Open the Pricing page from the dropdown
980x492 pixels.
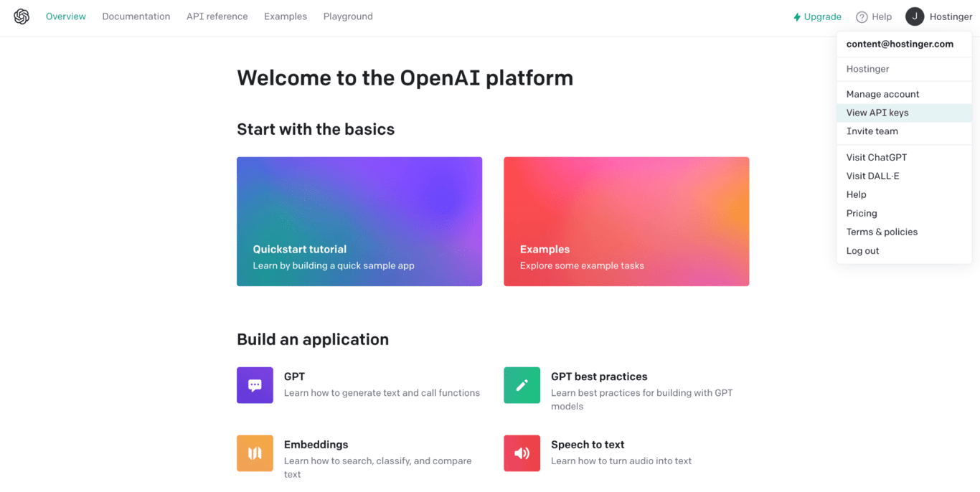[x=861, y=213]
